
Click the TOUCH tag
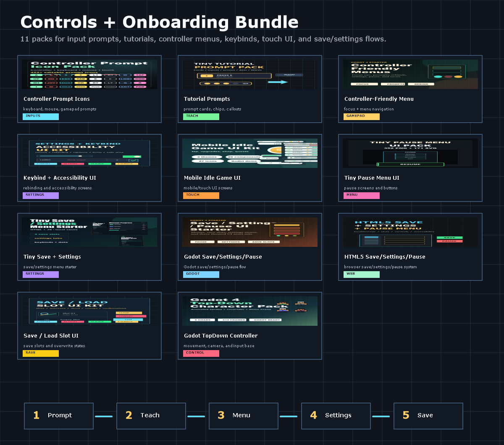(x=201, y=196)
